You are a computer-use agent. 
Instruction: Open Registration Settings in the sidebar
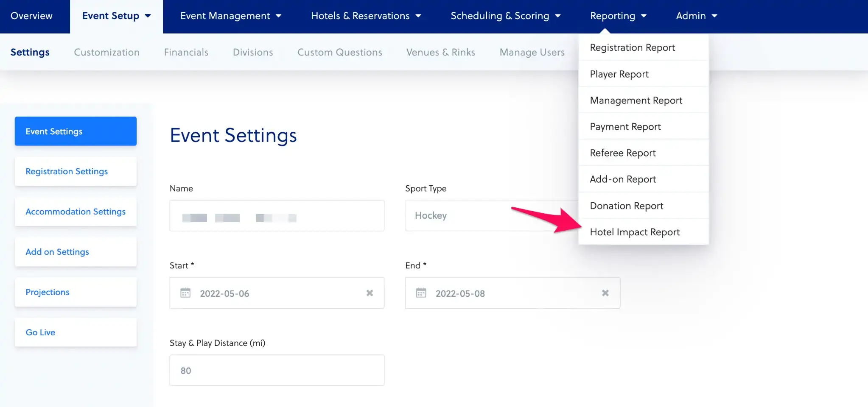coord(76,171)
